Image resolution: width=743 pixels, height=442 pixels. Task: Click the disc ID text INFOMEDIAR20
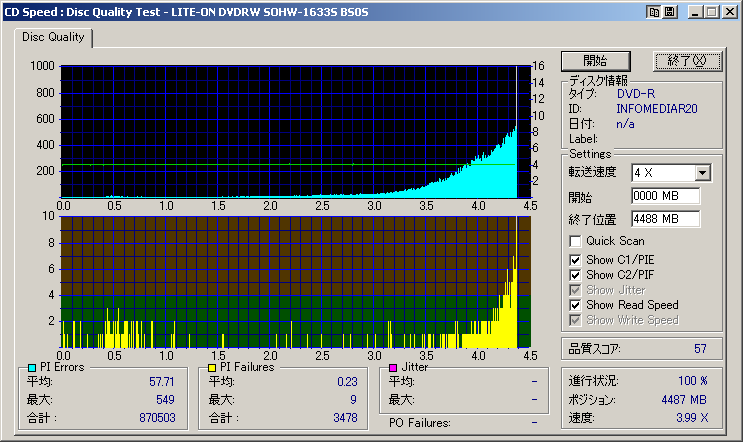[x=657, y=109]
